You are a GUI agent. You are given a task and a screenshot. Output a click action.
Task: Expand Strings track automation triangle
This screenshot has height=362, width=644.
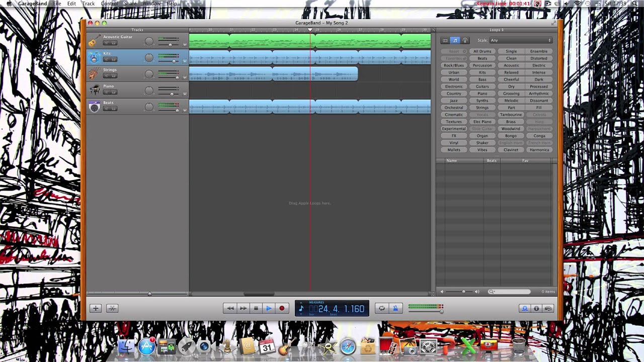[185, 77]
